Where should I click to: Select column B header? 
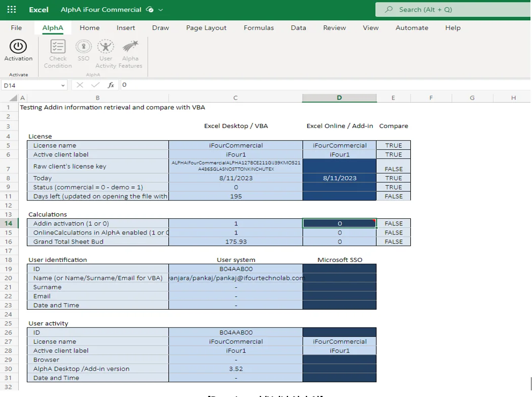pyautogui.click(x=98, y=98)
